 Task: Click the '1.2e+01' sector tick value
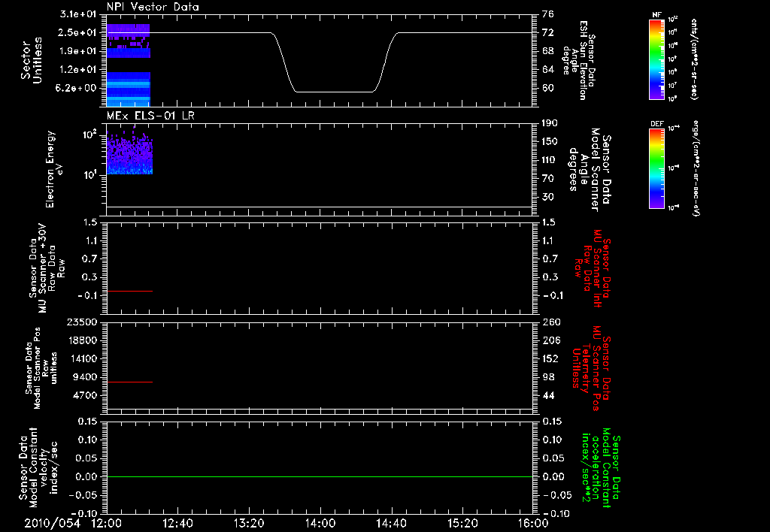click(x=77, y=70)
